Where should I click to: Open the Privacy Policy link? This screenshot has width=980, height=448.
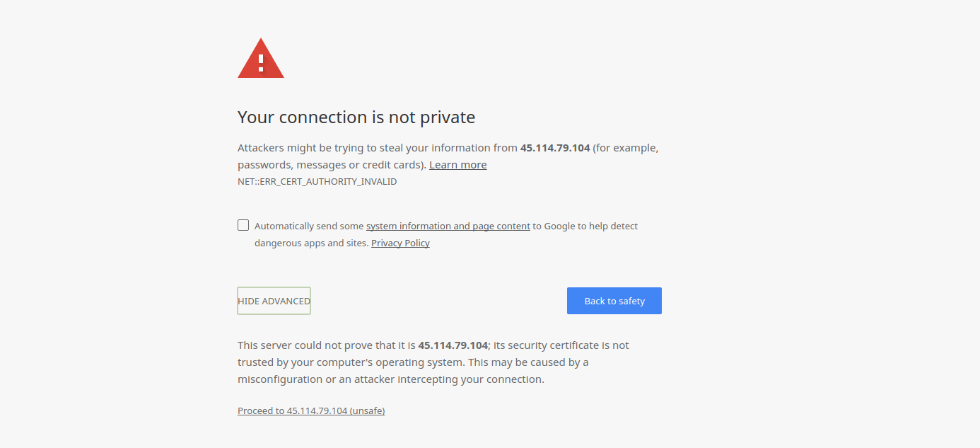pyautogui.click(x=400, y=243)
